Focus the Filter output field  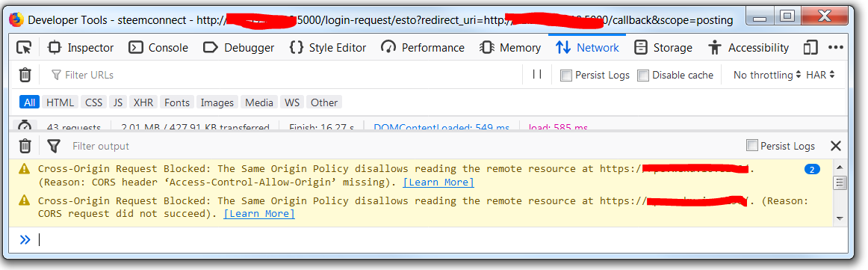404,146
